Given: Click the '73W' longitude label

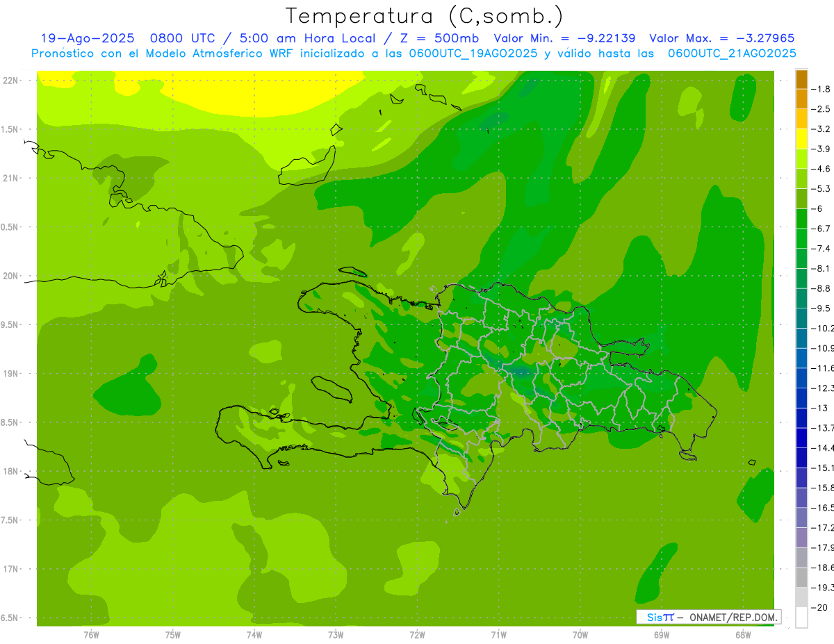Looking at the screenshot, I should pyautogui.click(x=336, y=635).
